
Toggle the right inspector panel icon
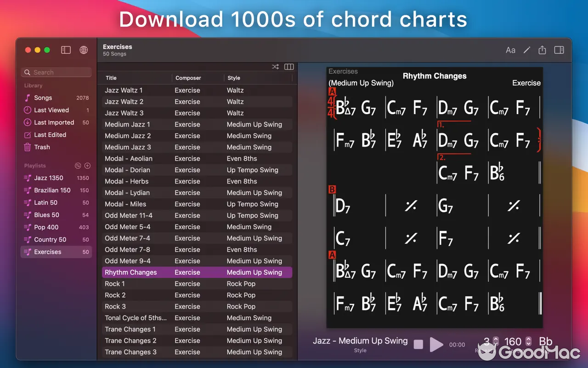(x=559, y=50)
